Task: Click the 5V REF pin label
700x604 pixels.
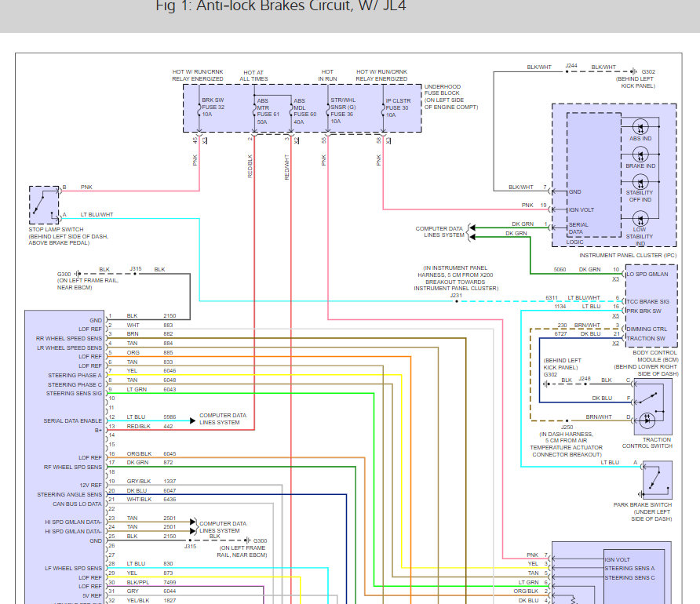Action: (92, 596)
